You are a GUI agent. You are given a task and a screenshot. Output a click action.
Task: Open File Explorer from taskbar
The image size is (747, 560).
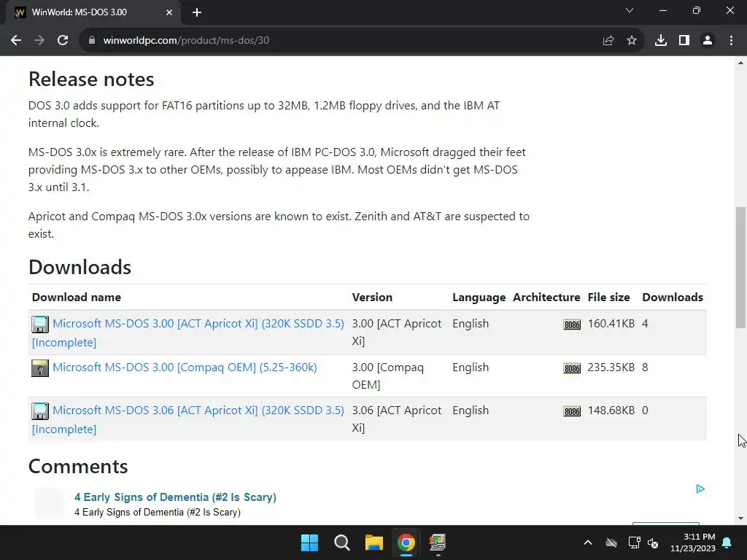click(x=374, y=542)
